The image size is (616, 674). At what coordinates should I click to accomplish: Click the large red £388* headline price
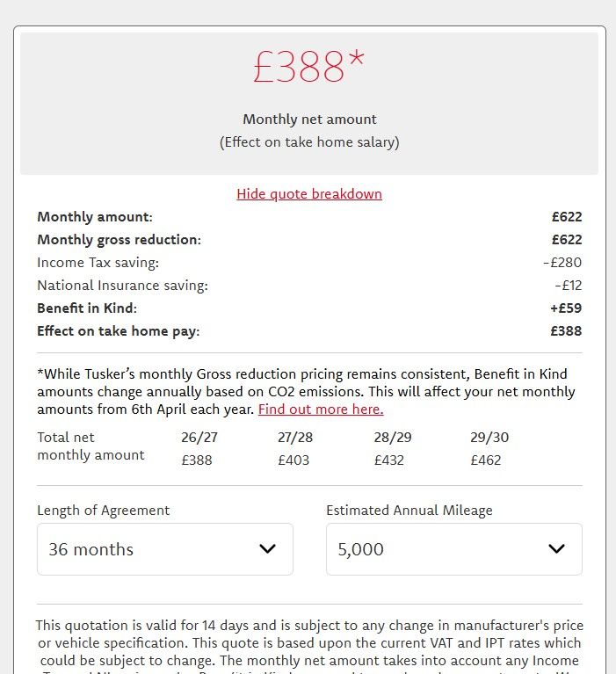pos(308,68)
